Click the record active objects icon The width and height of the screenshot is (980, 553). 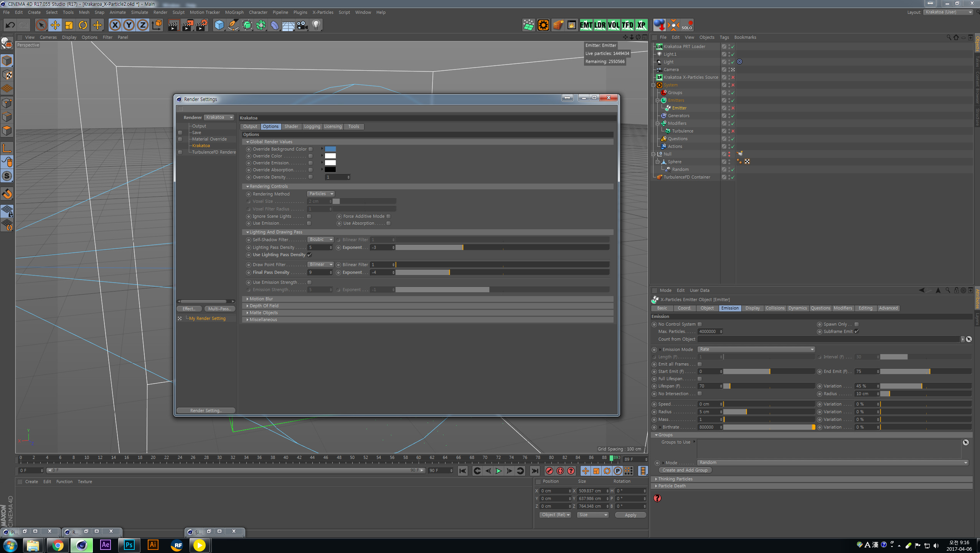tap(549, 471)
